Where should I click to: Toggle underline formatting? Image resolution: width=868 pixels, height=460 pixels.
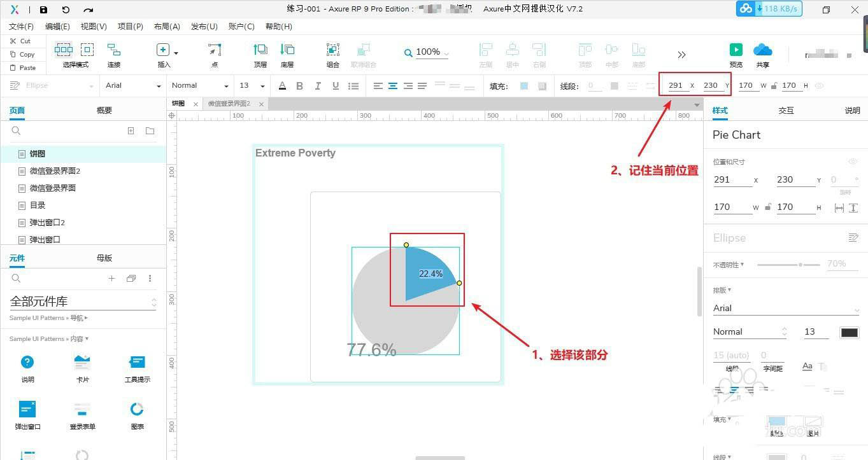(336, 86)
